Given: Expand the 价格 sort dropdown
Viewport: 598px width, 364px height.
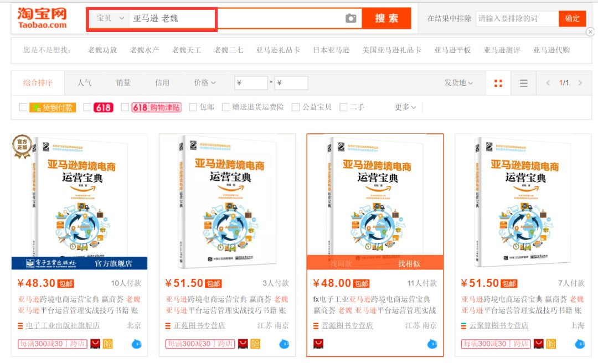Looking at the screenshot, I should pos(205,83).
